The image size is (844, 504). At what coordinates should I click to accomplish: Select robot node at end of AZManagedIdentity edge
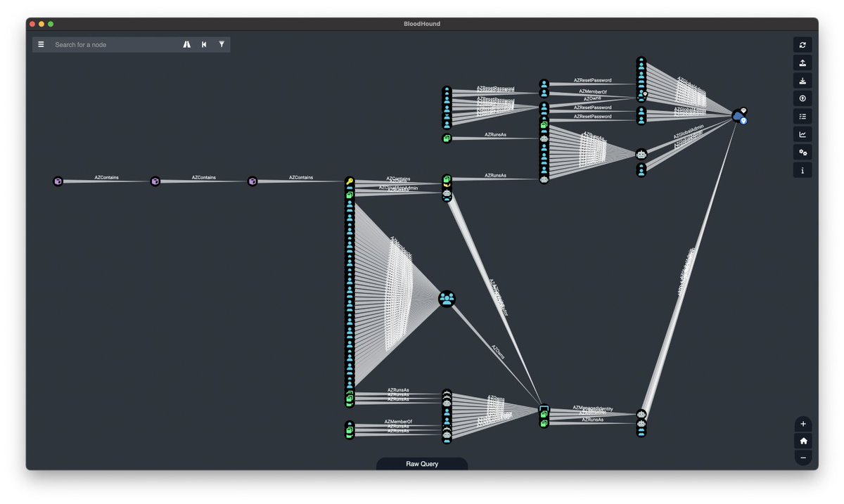[641, 415]
